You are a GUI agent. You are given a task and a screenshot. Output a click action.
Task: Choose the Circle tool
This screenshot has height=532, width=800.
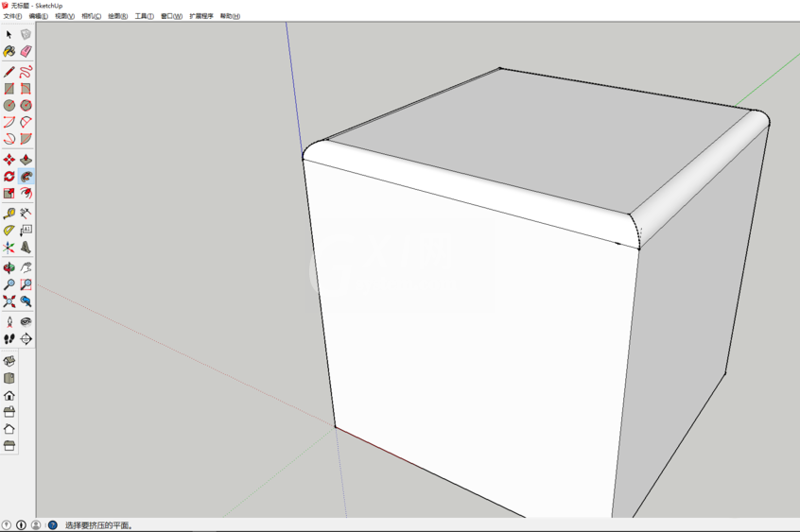coord(9,106)
